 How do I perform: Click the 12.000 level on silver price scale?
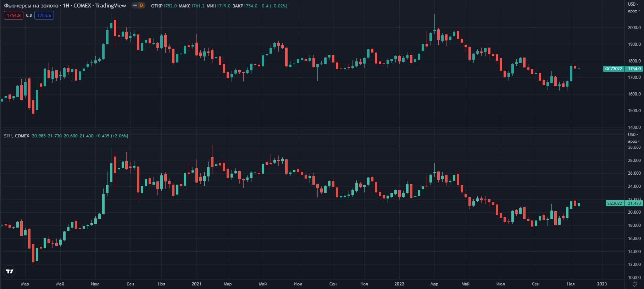[634, 265]
